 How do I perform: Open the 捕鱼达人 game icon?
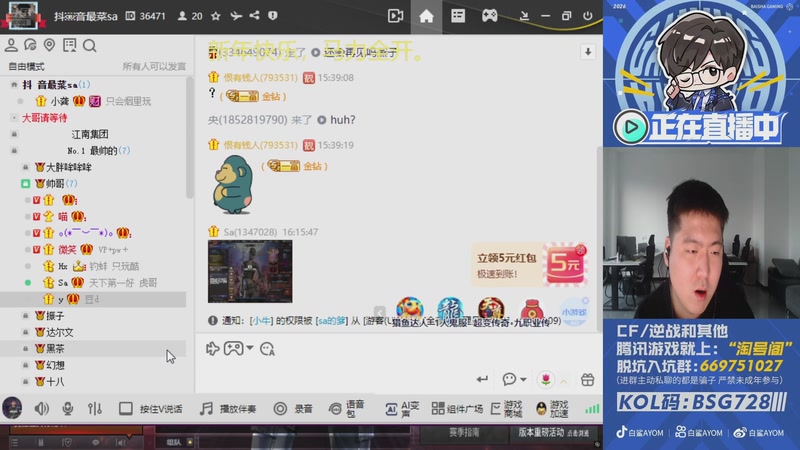tap(409, 310)
